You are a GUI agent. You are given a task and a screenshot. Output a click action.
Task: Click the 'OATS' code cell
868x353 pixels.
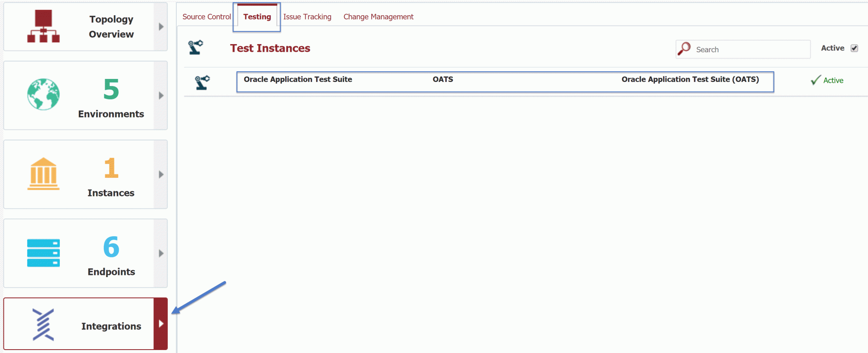click(443, 79)
